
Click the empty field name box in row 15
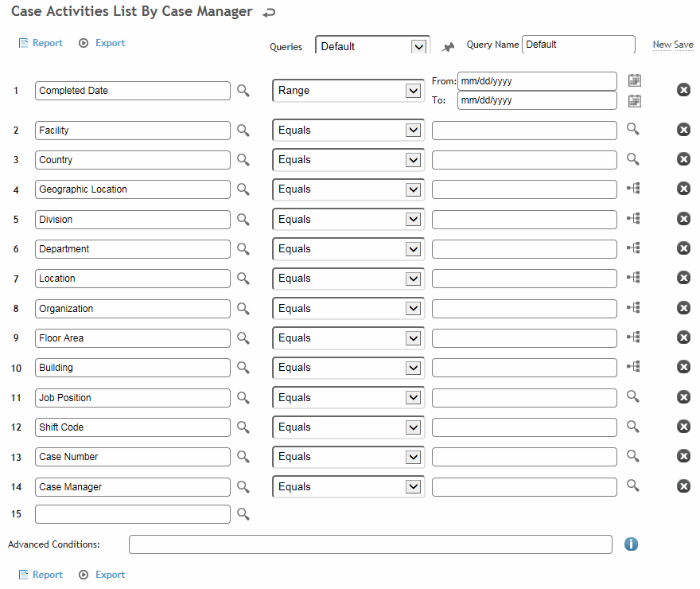tap(133, 514)
